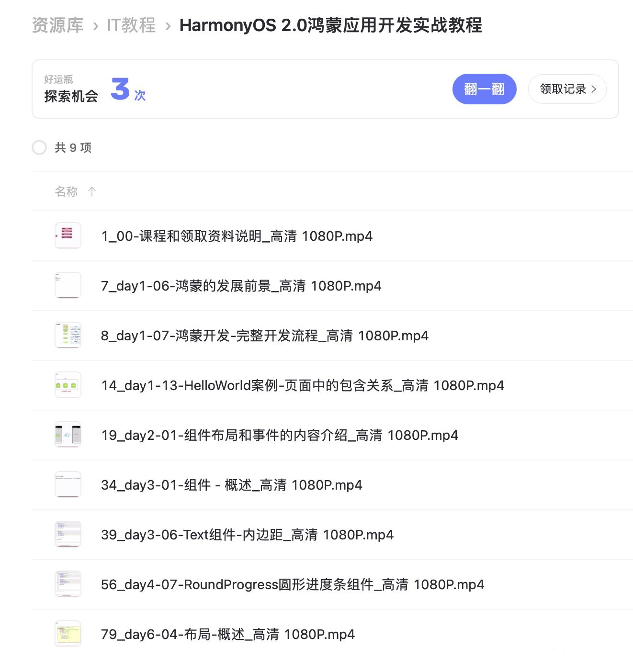Toggle the select-all circle beside 共 9 项
633x672 pixels.
tap(39, 147)
